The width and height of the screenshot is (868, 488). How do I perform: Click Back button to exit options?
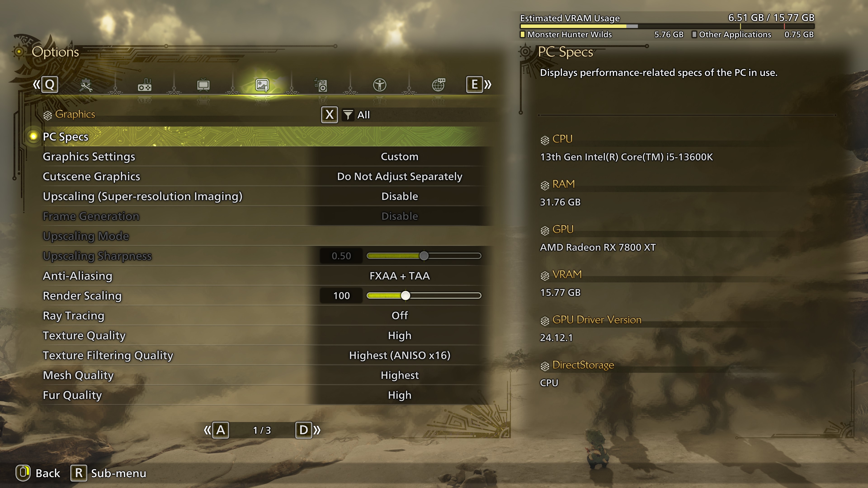tap(45, 472)
